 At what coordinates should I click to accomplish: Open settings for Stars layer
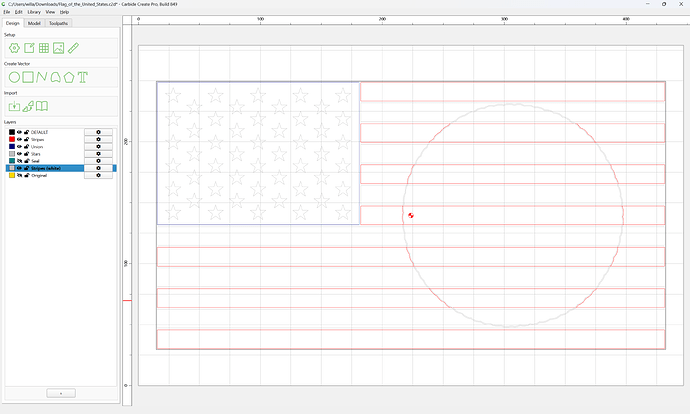pos(98,154)
